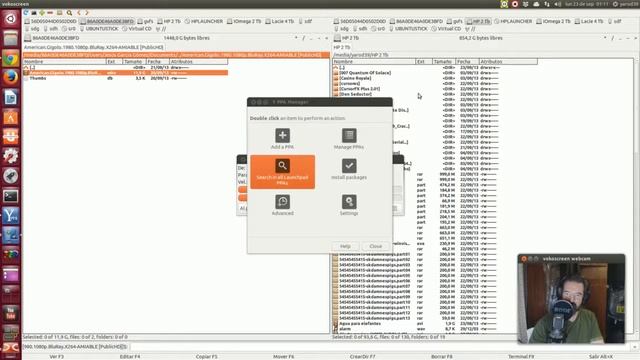This screenshot has width=640, height=360.
Task: Sort right panel by Atributos column
Action: point(508,62)
